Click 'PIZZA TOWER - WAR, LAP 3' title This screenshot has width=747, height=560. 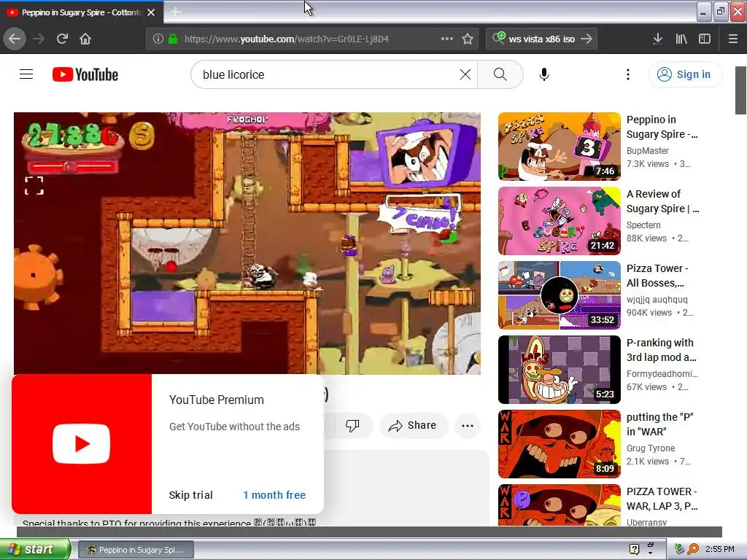tap(662, 499)
